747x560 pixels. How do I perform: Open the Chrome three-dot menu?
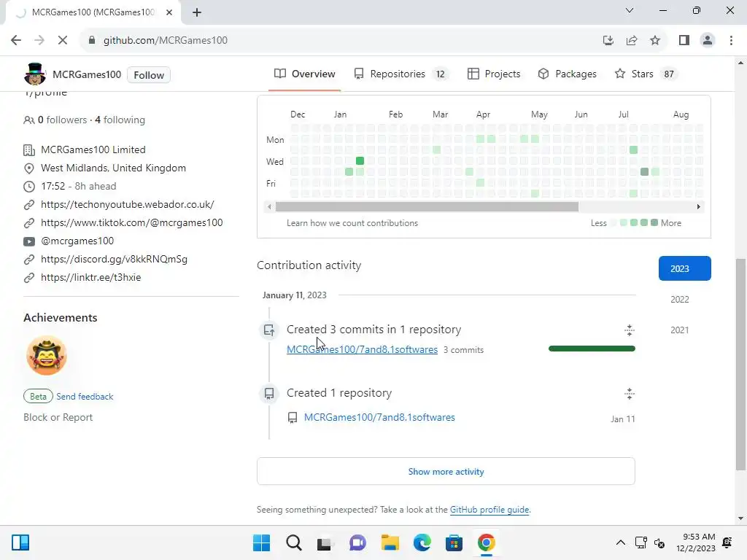[x=731, y=41]
